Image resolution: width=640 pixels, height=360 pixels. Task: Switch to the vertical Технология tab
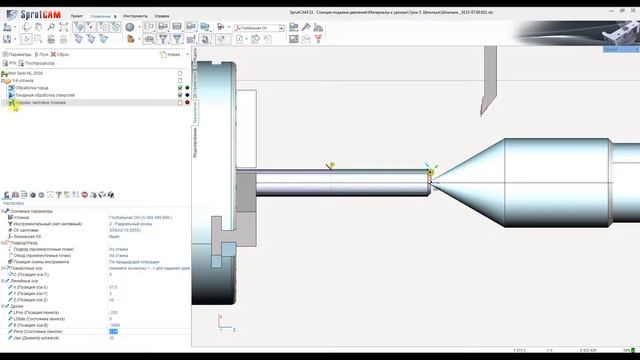pyautogui.click(x=195, y=112)
